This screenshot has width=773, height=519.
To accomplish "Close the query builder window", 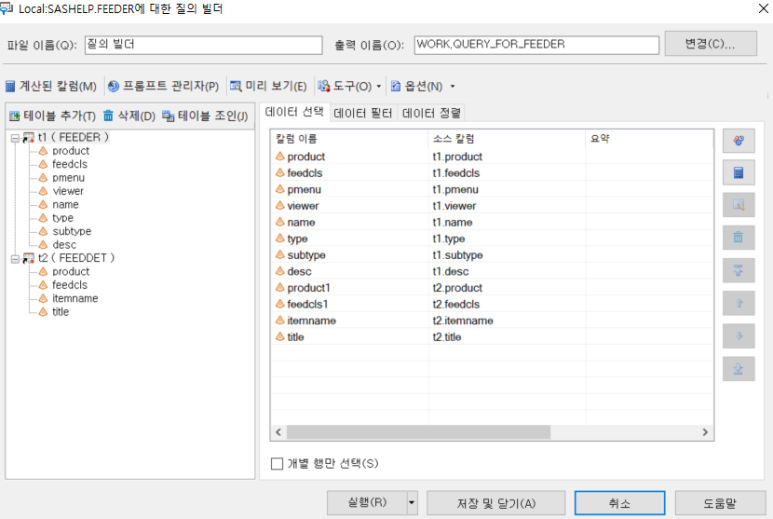I will pos(763,8).
